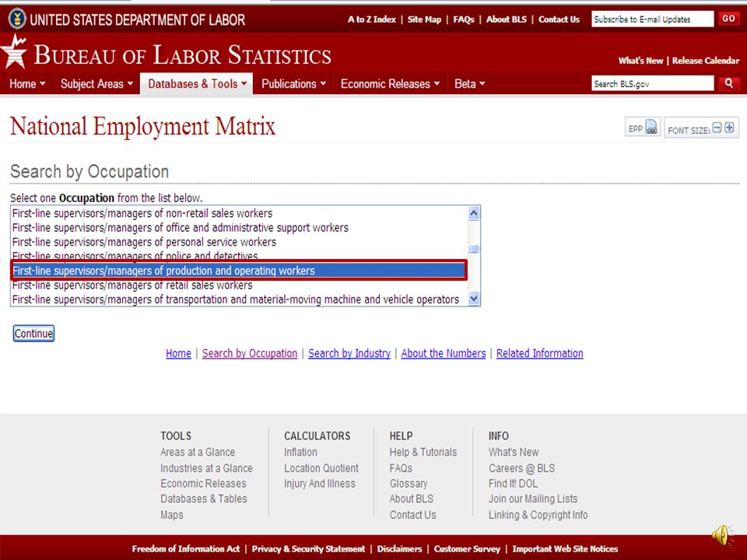Open the footer Contact Us link
This screenshot has width=747, height=560.
coord(413,515)
